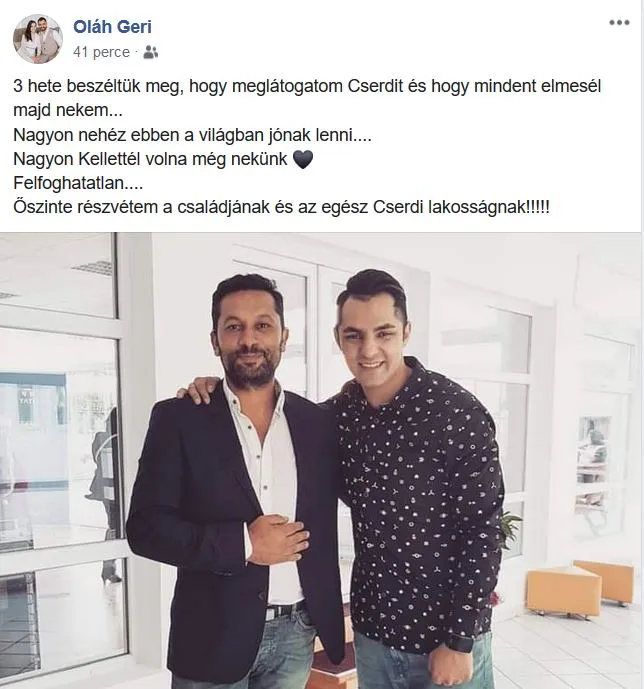Screen dimensions: 644x689
Task: Click the "Őszinte részvétem a családjának" condolence line
Action: (281, 207)
